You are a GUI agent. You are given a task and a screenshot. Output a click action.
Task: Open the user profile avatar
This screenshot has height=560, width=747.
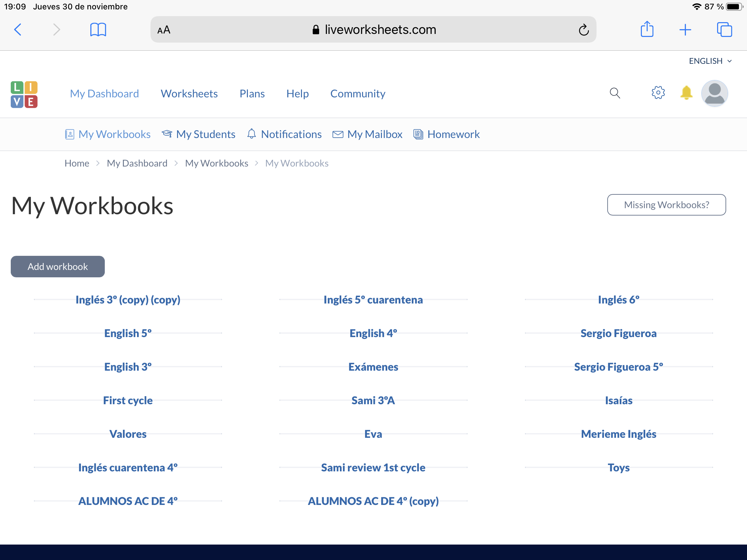714,94
